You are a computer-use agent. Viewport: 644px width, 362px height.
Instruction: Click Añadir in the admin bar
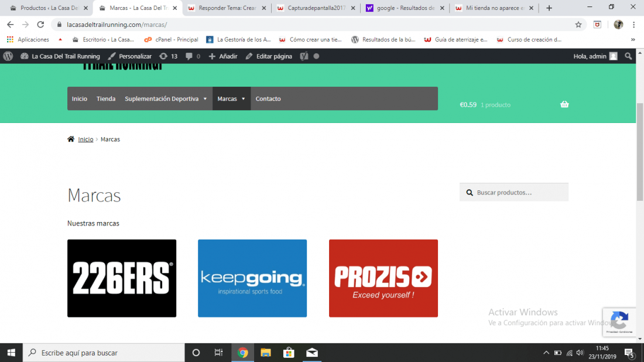pos(223,56)
